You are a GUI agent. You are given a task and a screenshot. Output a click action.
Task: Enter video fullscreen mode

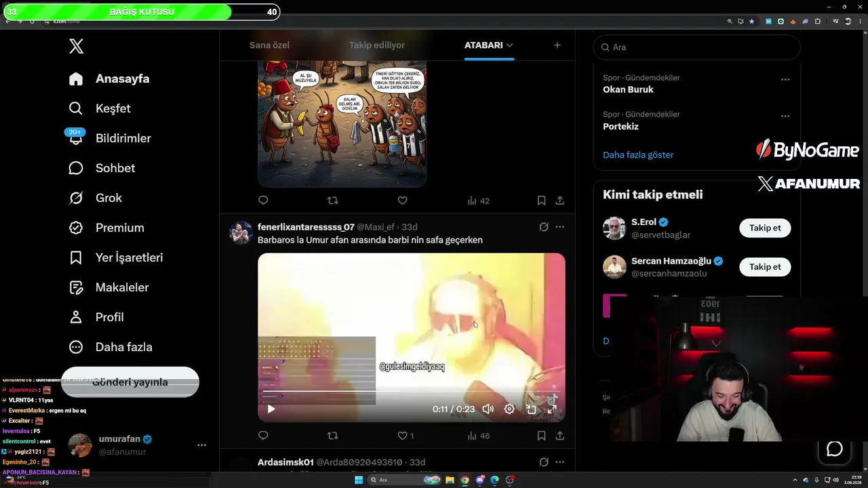click(x=553, y=409)
